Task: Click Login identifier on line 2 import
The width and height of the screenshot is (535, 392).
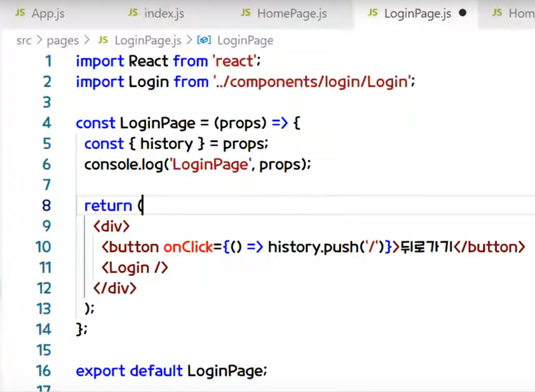Action: (149, 82)
